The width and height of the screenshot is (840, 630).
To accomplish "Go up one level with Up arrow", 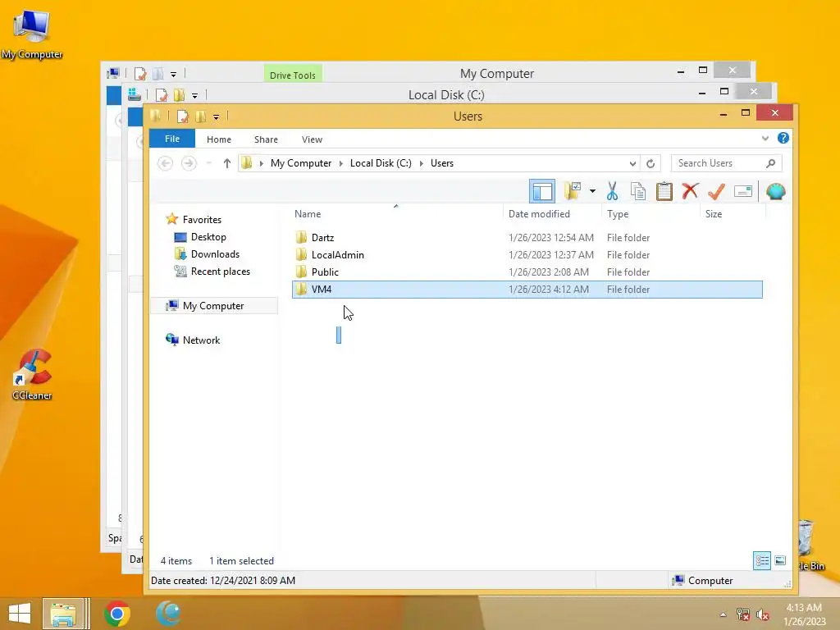I will pyautogui.click(x=227, y=163).
